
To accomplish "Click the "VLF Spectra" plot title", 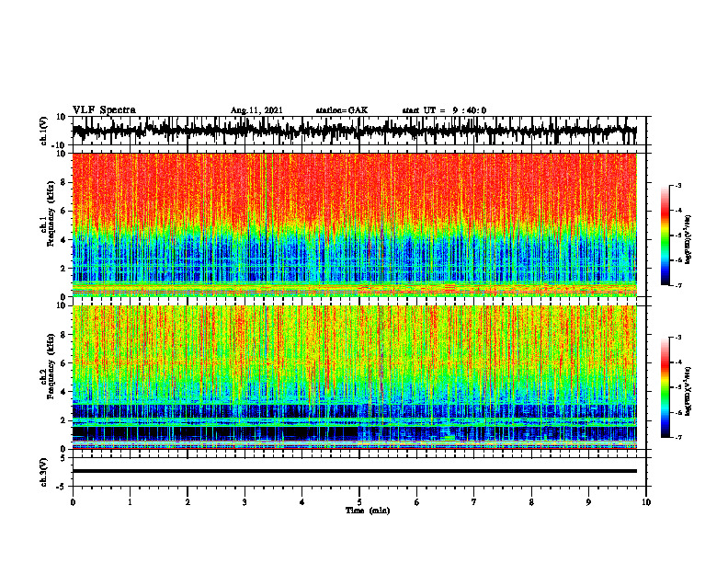I will [104, 109].
